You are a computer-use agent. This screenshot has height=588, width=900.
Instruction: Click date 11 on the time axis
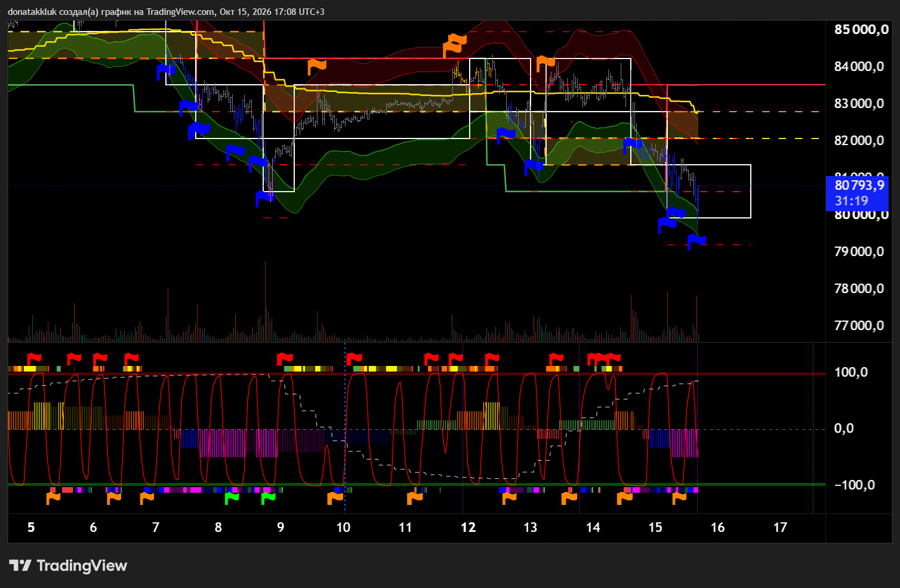tap(405, 528)
